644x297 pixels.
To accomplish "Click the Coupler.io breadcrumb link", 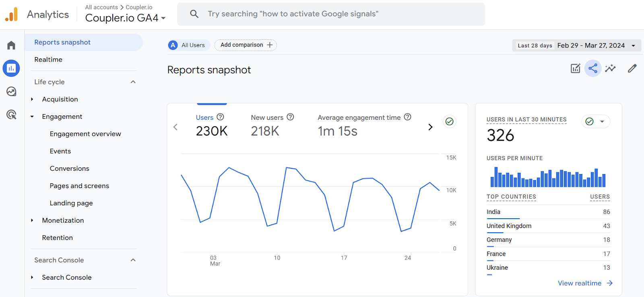I will tap(139, 7).
